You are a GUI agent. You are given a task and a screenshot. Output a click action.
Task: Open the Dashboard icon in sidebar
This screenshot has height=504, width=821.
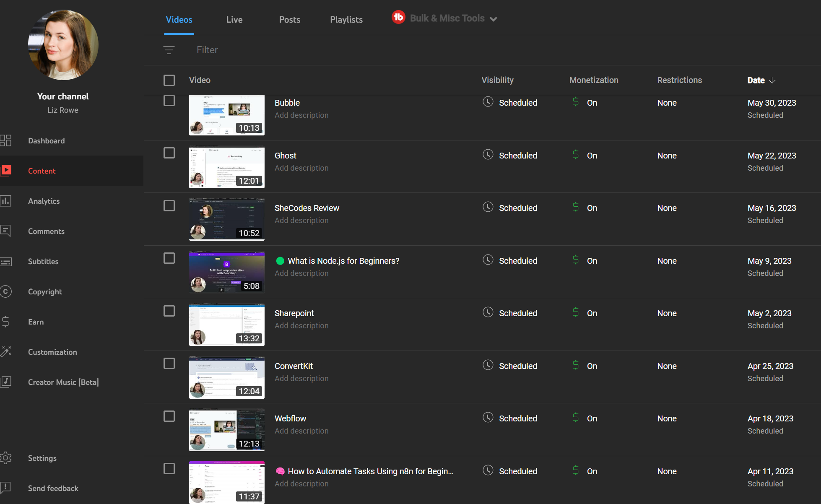point(6,140)
